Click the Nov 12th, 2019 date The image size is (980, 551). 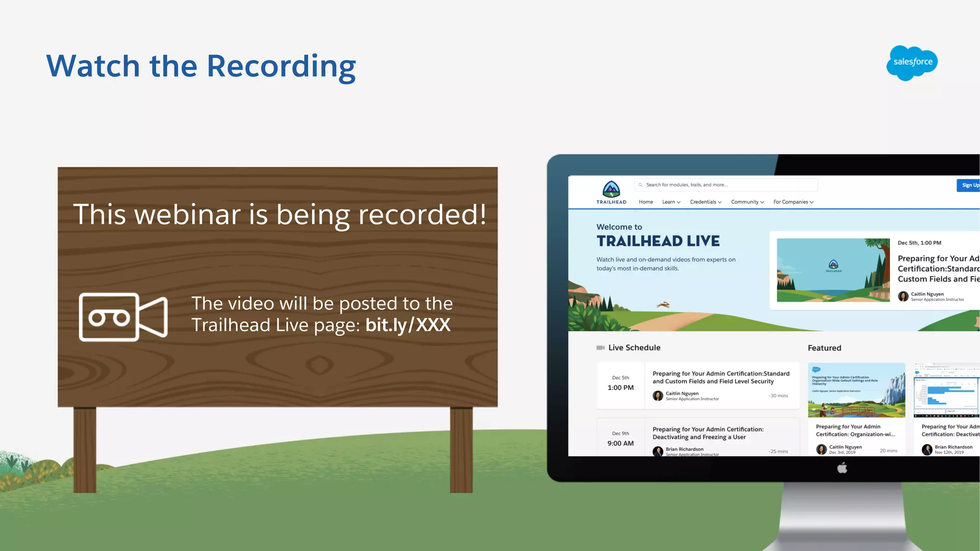coord(949,452)
